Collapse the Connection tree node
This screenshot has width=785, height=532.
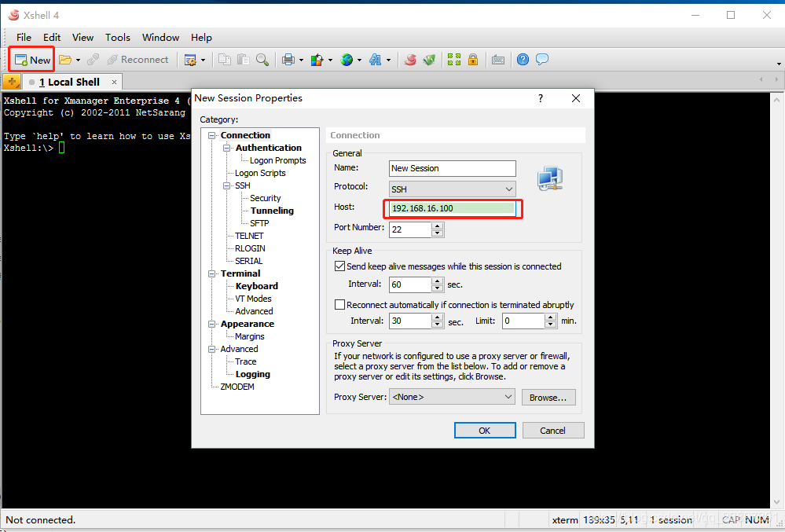[x=212, y=136]
